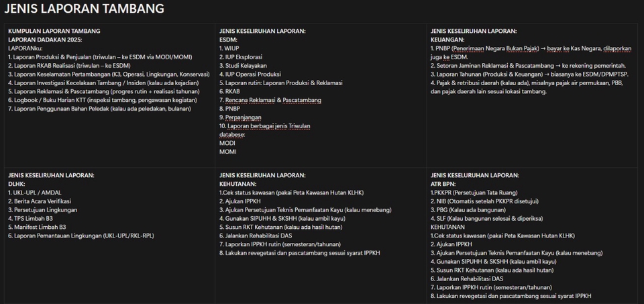The height and width of the screenshot is (304, 644).
Task: Click the MOMI database entry
Action: 228,152
